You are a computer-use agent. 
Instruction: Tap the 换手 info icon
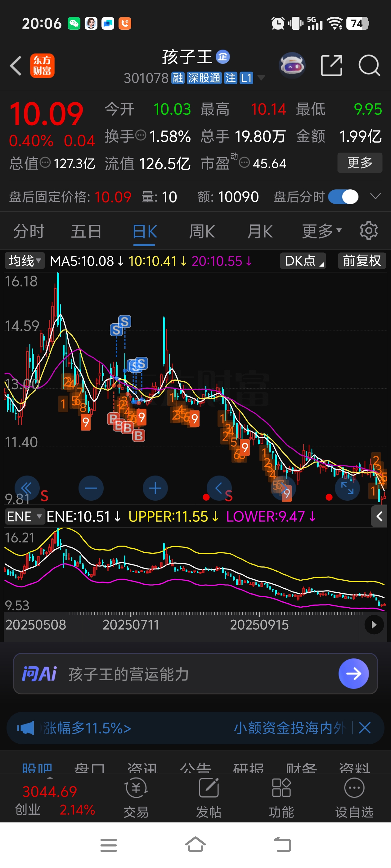tap(141, 136)
